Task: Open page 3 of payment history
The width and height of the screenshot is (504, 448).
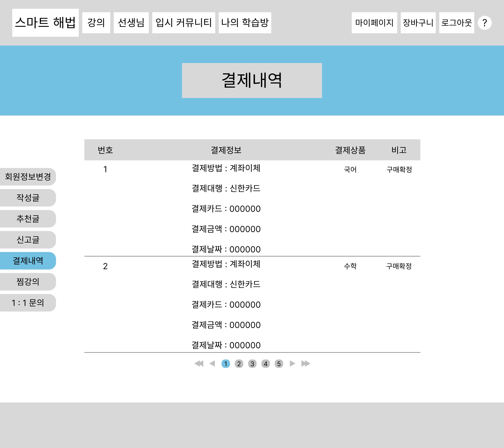Action: coord(252,364)
